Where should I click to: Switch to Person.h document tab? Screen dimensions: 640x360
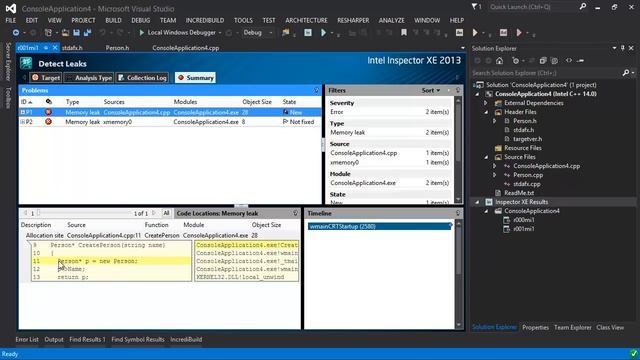click(x=117, y=48)
